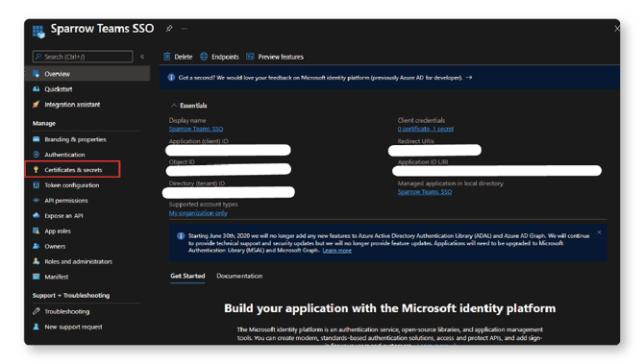Open Branding & properties

[x=75, y=139]
